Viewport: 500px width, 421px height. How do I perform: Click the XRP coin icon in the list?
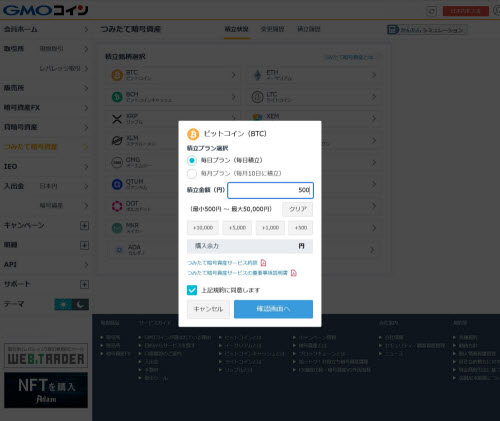click(x=117, y=119)
